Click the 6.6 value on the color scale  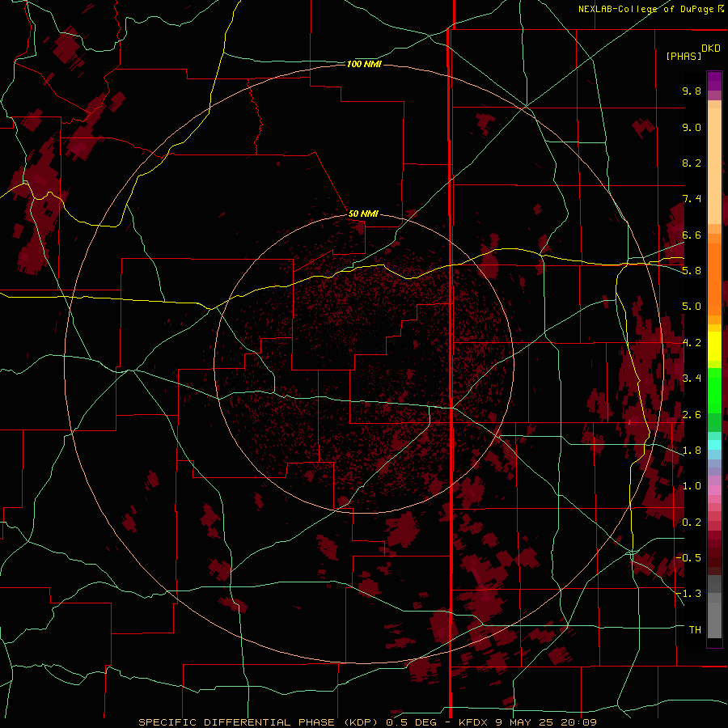[x=692, y=235]
